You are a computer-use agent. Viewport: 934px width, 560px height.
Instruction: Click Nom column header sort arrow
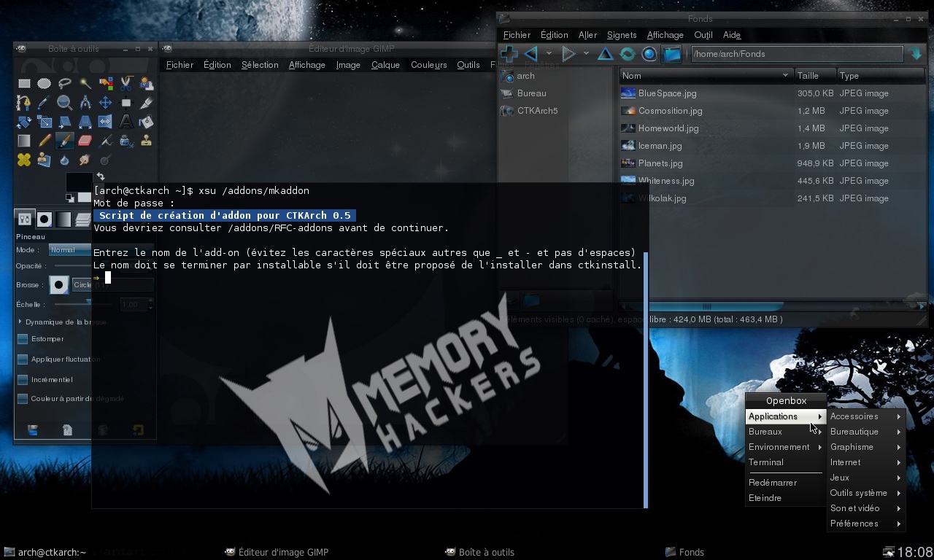click(x=785, y=75)
